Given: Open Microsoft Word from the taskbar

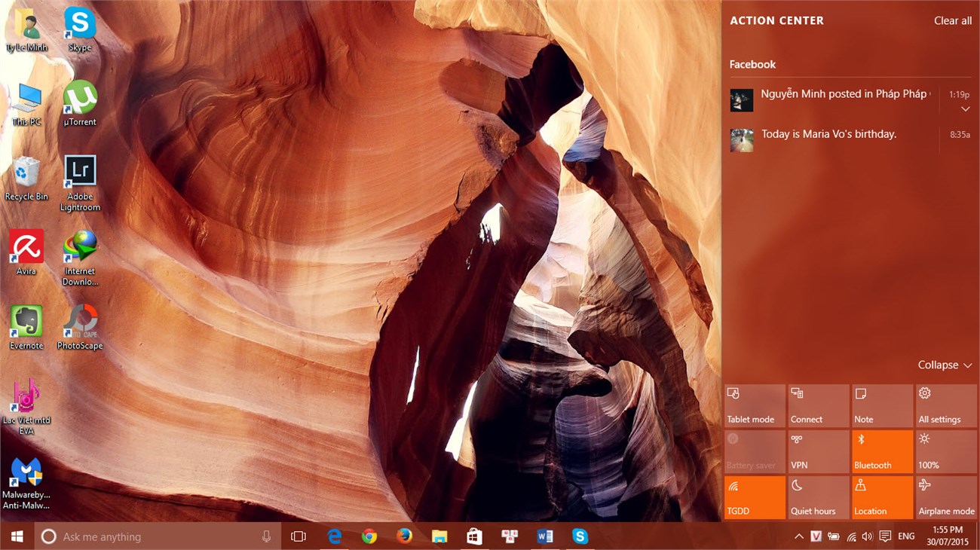Looking at the screenshot, I should point(544,536).
